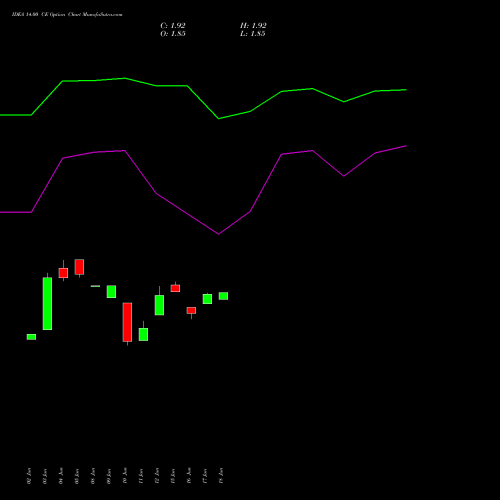Click the 17 Jan axis date label
This screenshot has width=500, height=500.
tap(205, 476)
